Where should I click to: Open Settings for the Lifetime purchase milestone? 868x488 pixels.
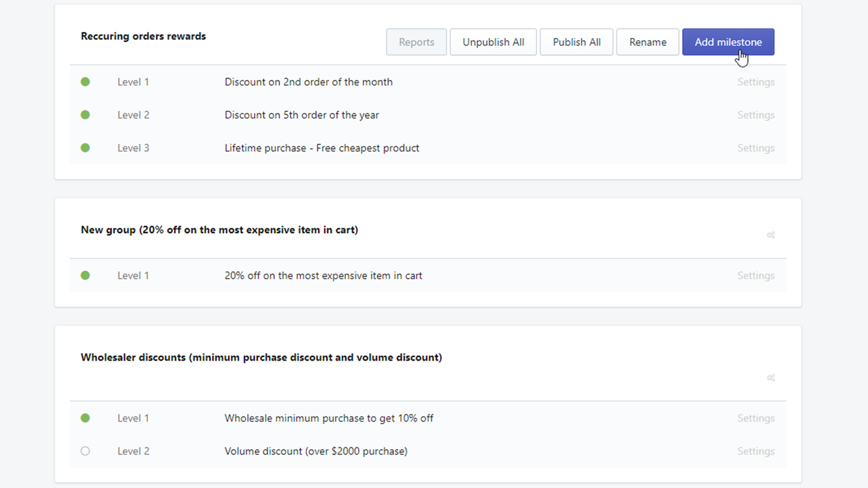(x=755, y=148)
